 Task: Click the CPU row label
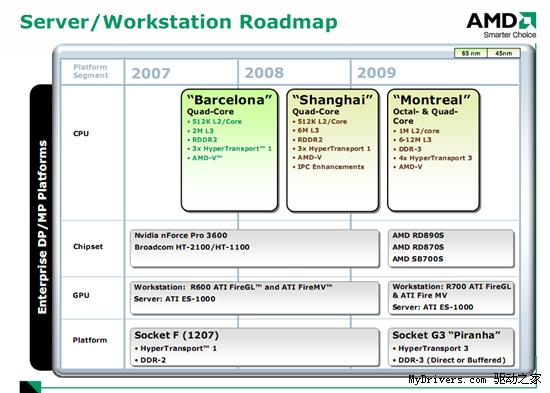[81, 133]
